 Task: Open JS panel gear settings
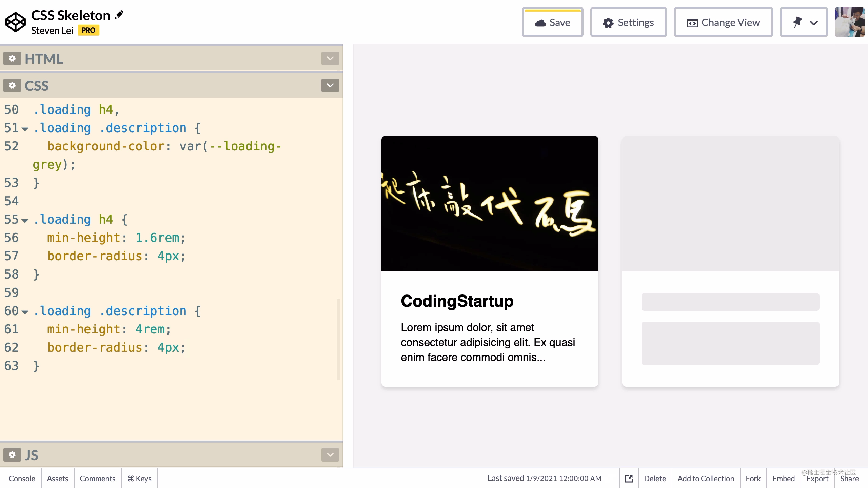12,455
